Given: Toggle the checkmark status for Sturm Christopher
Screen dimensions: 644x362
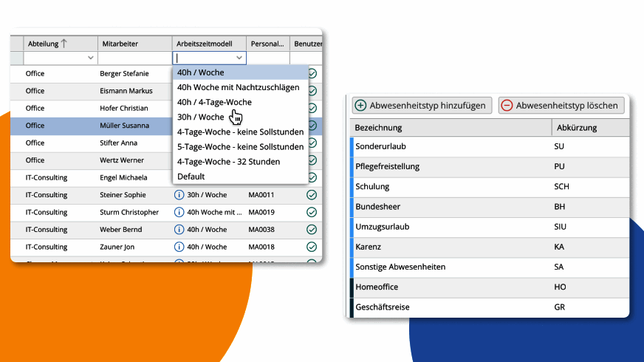Looking at the screenshot, I should tap(312, 212).
